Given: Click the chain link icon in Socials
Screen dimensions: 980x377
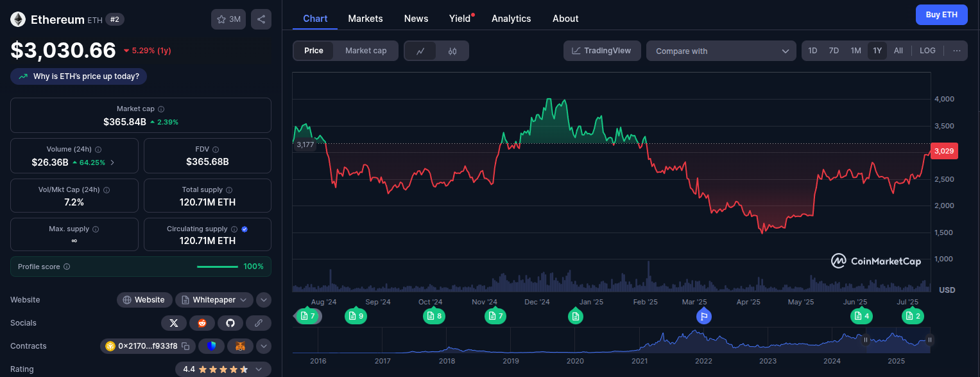Looking at the screenshot, I should tap(259, 323).
